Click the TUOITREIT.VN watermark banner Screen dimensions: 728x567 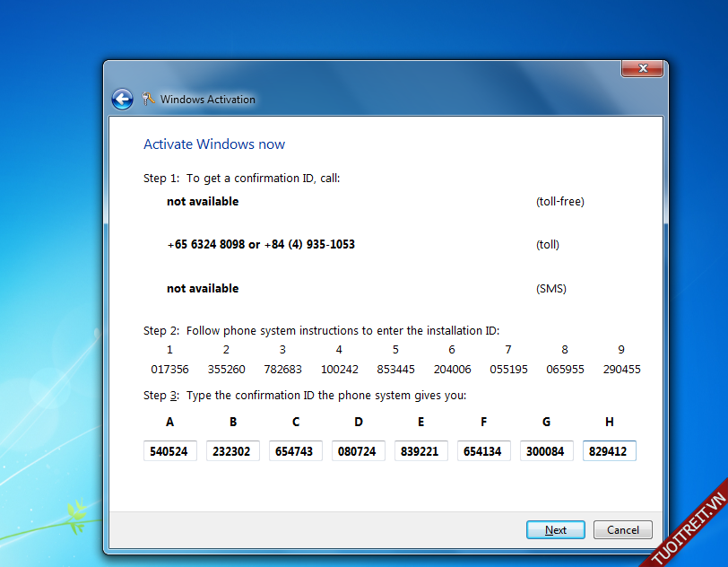click(690, 529)
